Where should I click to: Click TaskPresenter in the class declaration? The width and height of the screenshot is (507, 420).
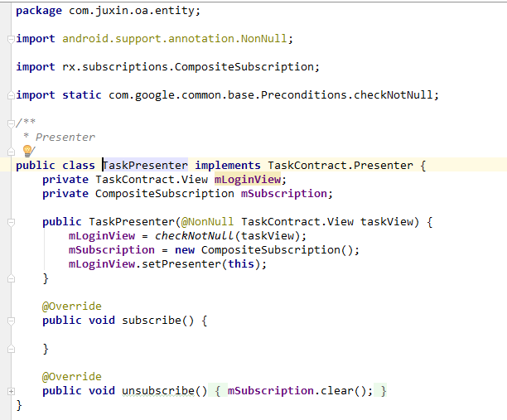(145, 166)
